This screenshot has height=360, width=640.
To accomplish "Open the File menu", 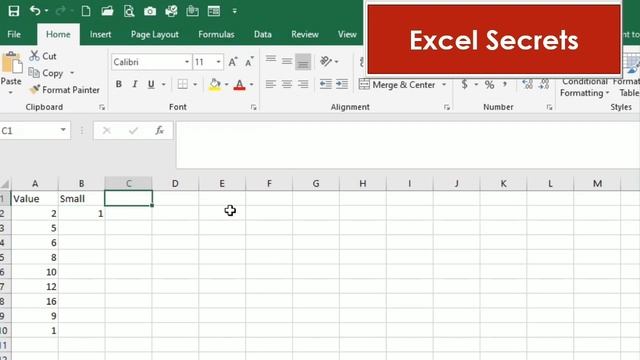I will (x=14, y=35).
